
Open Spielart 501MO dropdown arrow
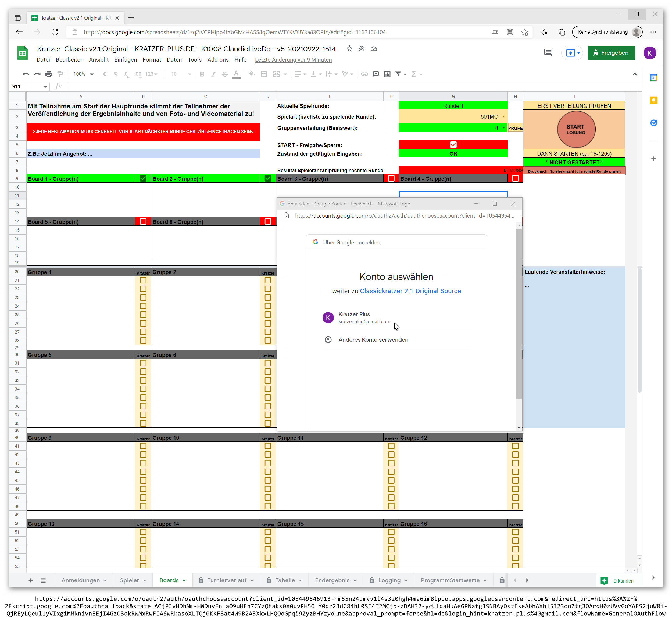[x=503, y=116]
